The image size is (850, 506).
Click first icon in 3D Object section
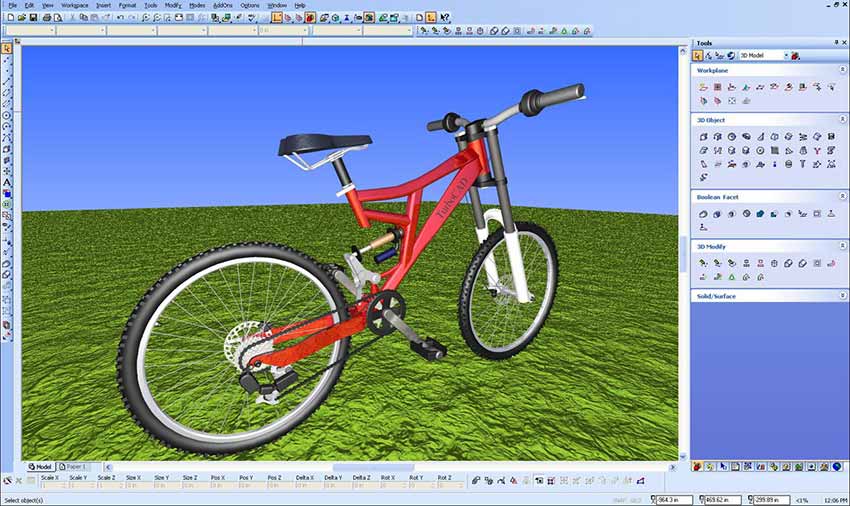click(703, 136)
